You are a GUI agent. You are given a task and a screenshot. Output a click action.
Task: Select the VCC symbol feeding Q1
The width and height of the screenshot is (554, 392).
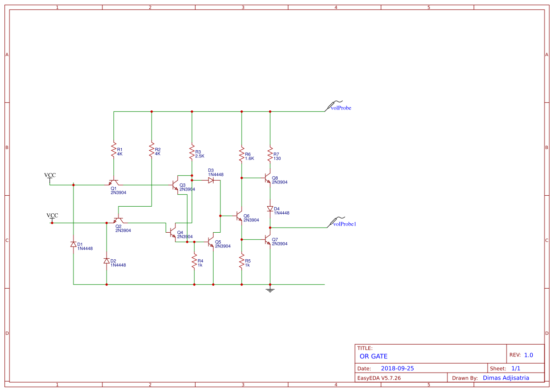tap(50, 178)
